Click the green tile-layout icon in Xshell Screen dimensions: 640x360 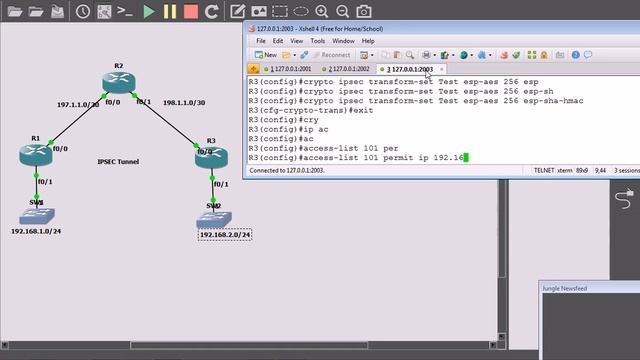(531, 55)
